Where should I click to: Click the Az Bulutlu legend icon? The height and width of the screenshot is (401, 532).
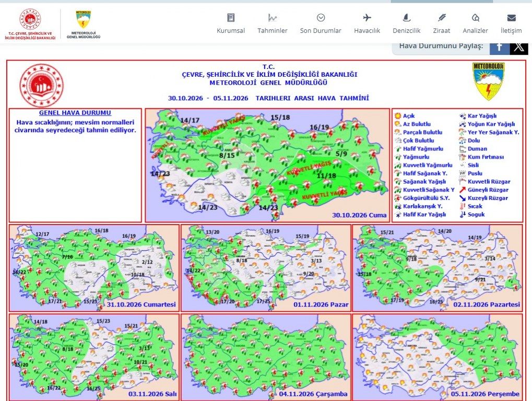pos(398,124)
